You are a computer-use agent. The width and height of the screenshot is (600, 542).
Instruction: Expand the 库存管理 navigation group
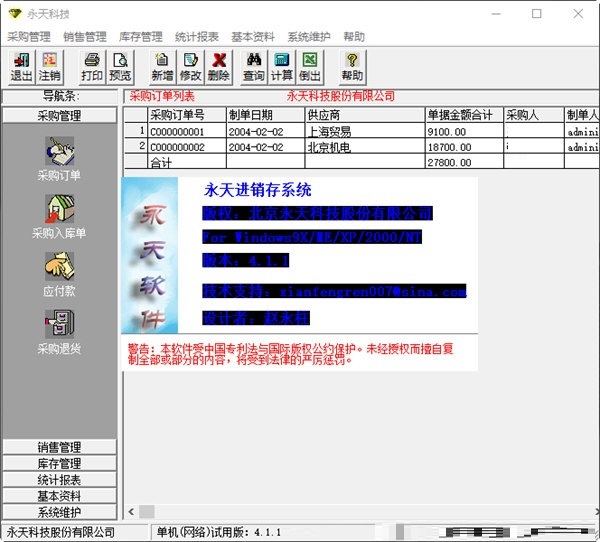pyautogui.click(x=59, y=463)
